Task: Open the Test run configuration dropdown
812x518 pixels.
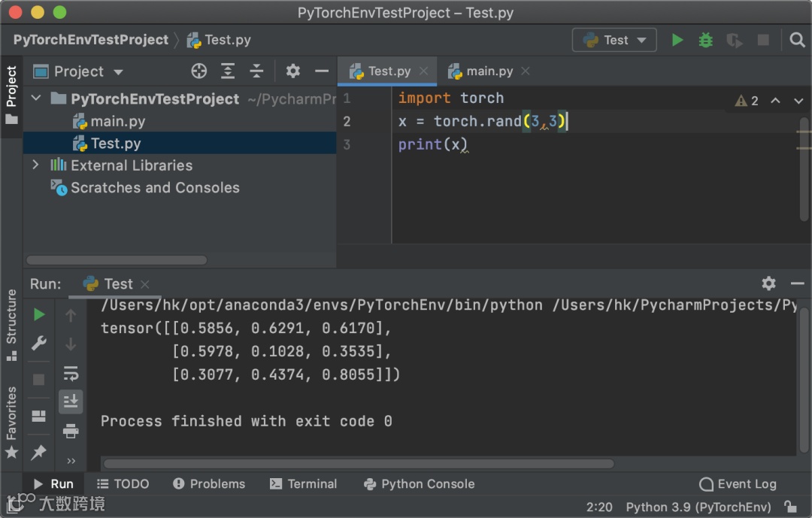Action: (614, 40)
